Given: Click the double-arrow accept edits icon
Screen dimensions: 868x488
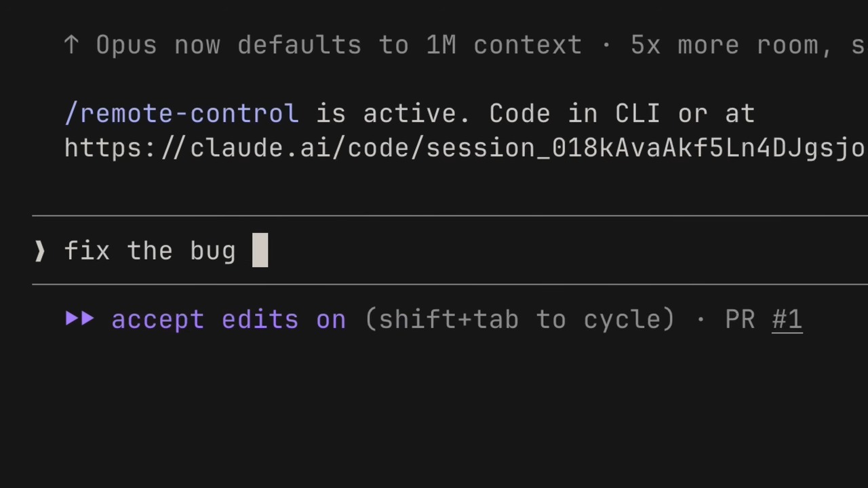Looking at the screenshot, I should (80, 319).
